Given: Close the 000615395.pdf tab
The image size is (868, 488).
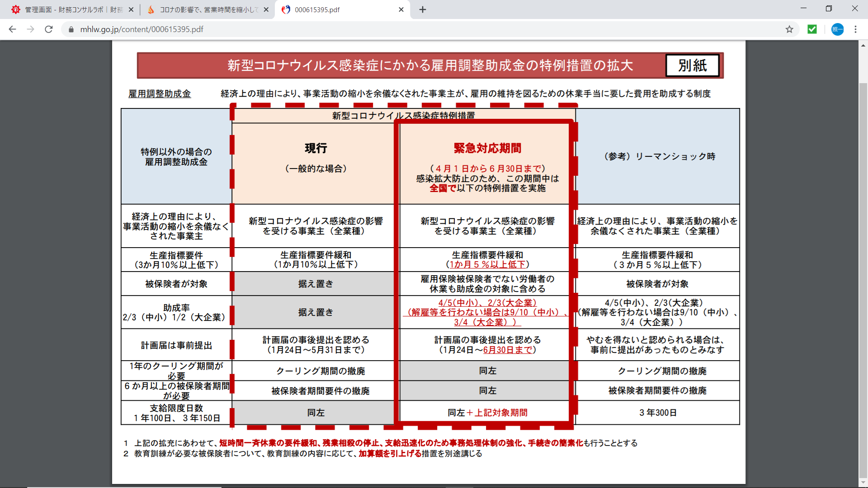Looking at the screenshot, I should click(x=401, y=9).
